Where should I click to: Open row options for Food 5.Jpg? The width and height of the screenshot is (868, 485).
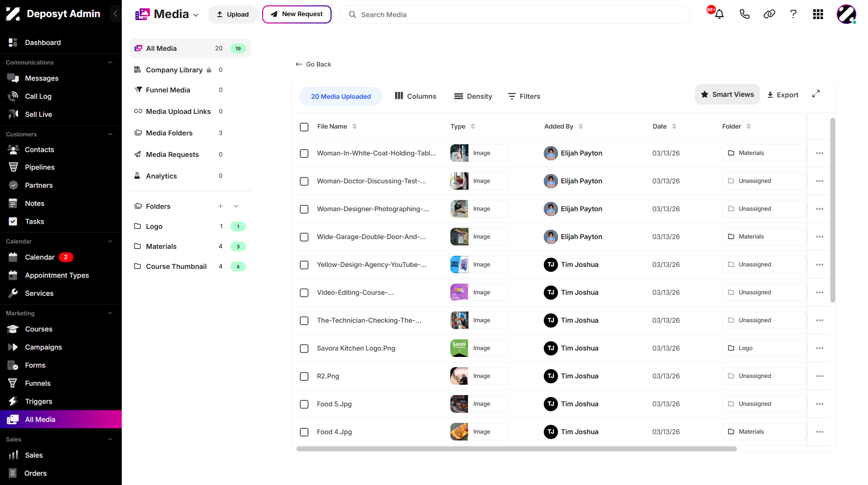[820, 404]
